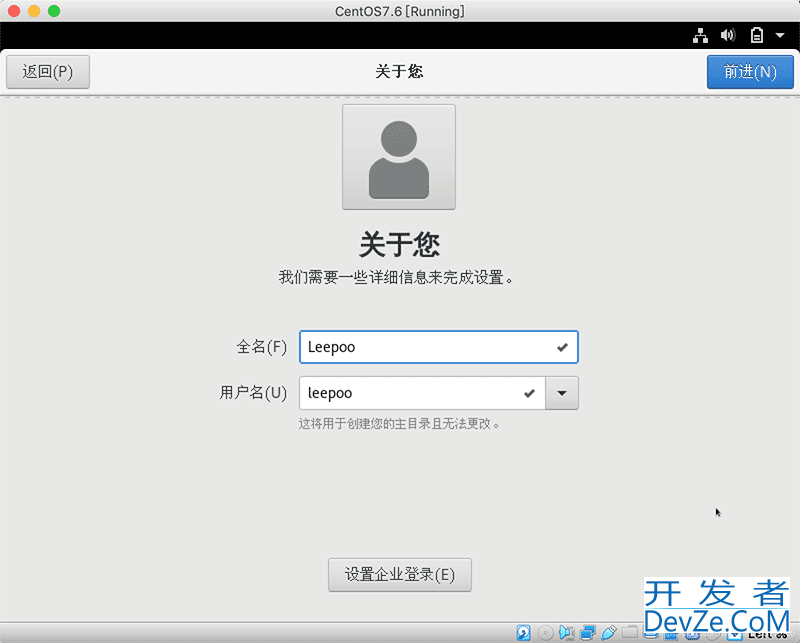The width and height of the screenshot is (800, 643).
Task: Click the 全名(F) field containing Leepoo
Action: (439, 347)
